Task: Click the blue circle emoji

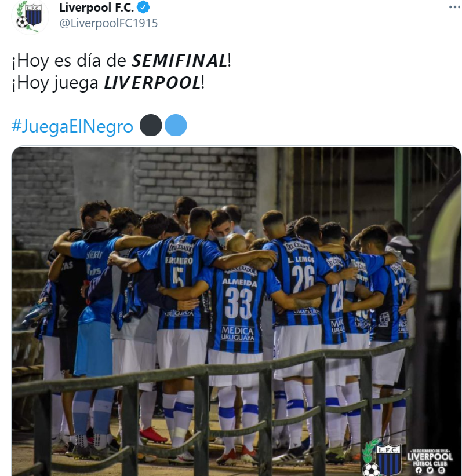Action: (176, 125)
